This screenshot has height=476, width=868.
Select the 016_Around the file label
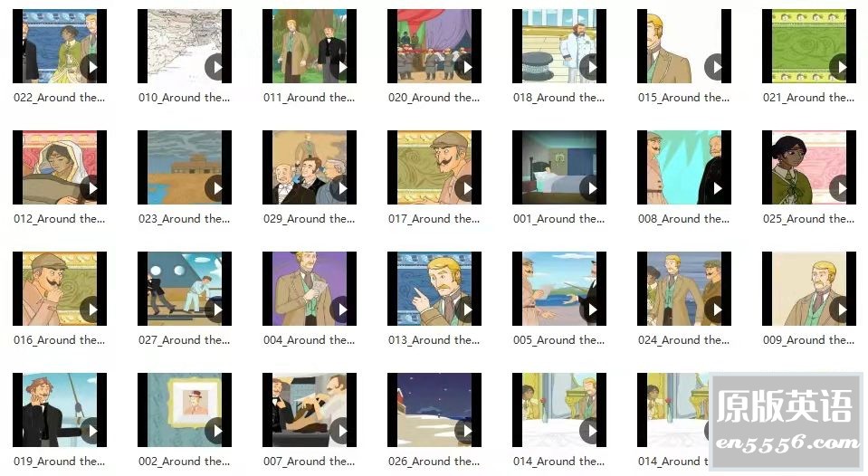tap(59, 340)
